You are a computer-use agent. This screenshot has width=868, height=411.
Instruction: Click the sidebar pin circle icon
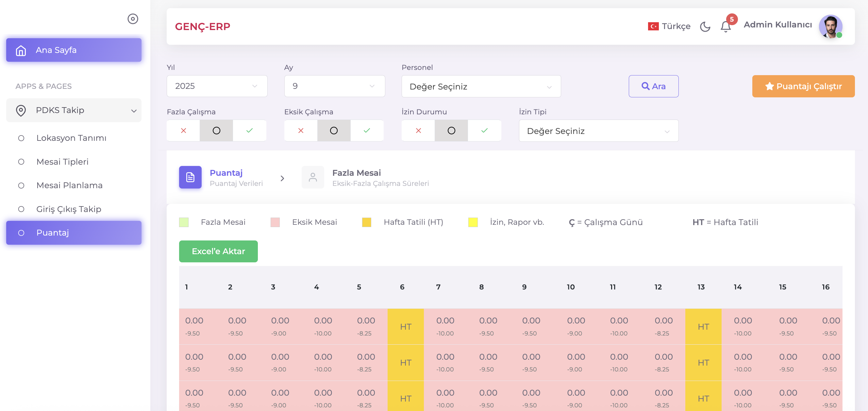133,19
